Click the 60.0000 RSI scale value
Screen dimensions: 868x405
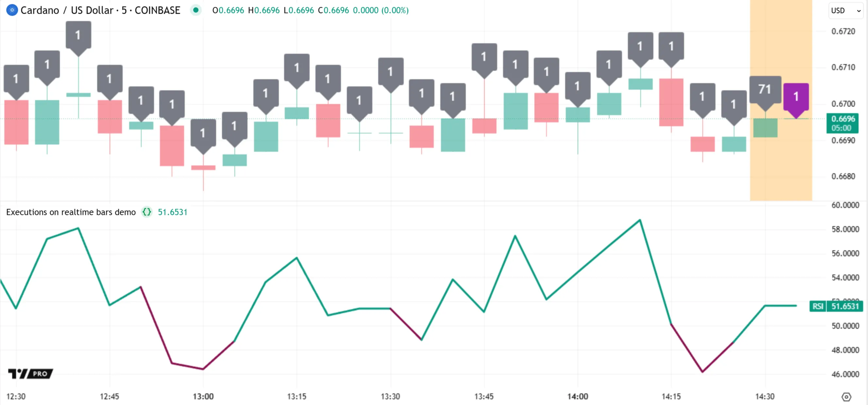point(845,205)
